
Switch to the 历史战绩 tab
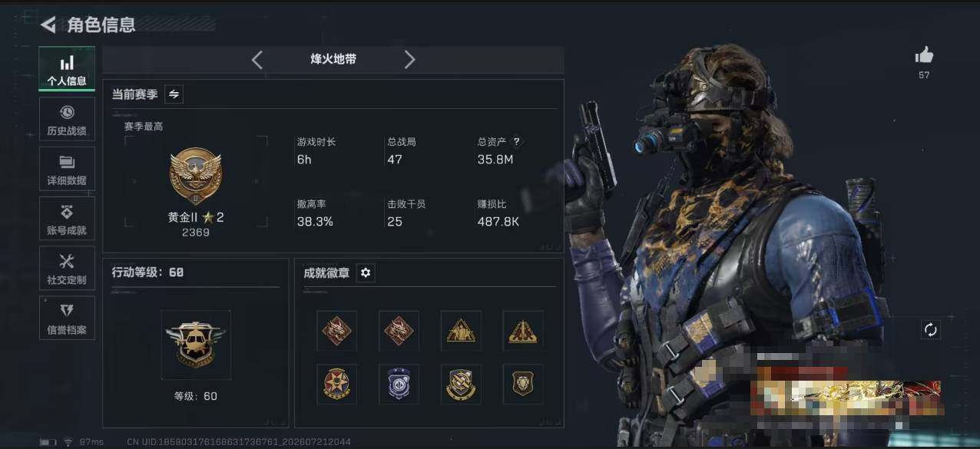point(67,119)
